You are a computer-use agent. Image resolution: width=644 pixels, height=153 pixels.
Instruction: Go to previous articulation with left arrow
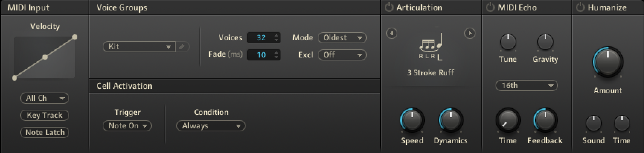[x=391, y=34]
